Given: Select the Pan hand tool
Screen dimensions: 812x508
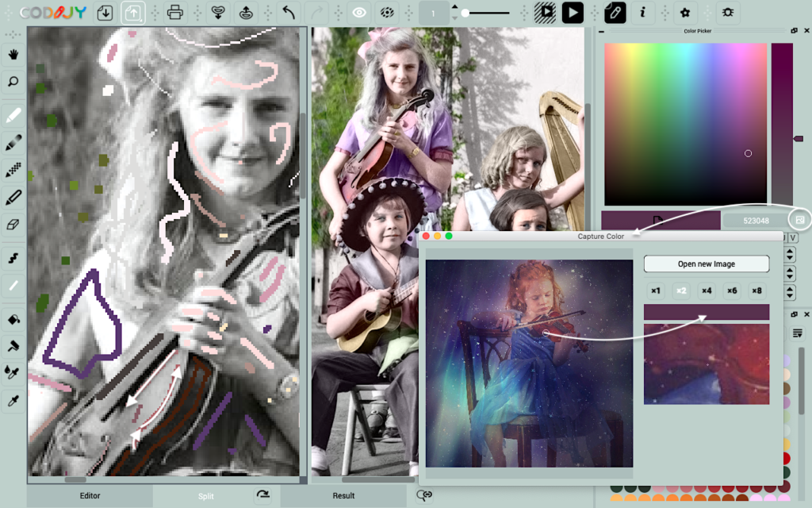Looking at the screenshot, I should click(13, 52).
